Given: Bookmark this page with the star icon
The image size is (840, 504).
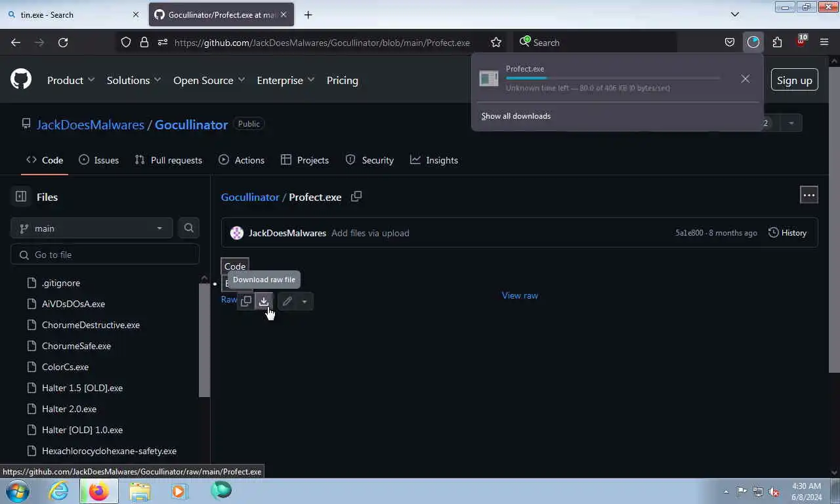Looking at the screenshot, I should point(496,42).
